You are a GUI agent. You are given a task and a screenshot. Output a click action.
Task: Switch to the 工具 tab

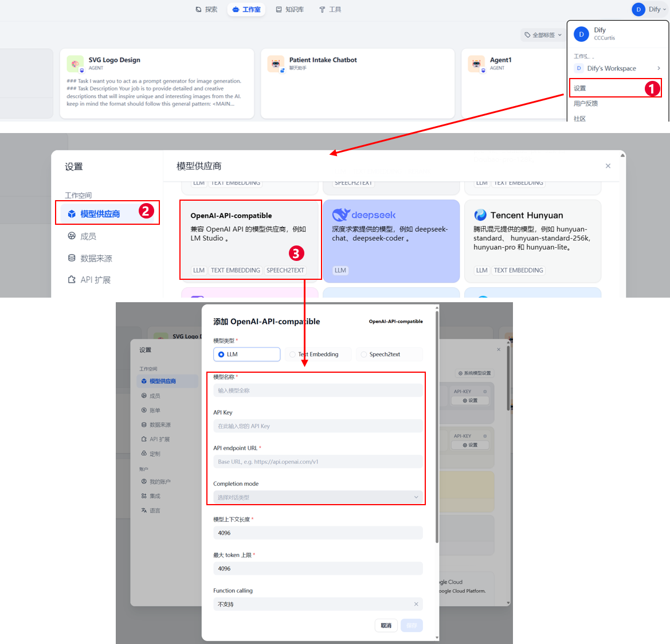point(330,9)
